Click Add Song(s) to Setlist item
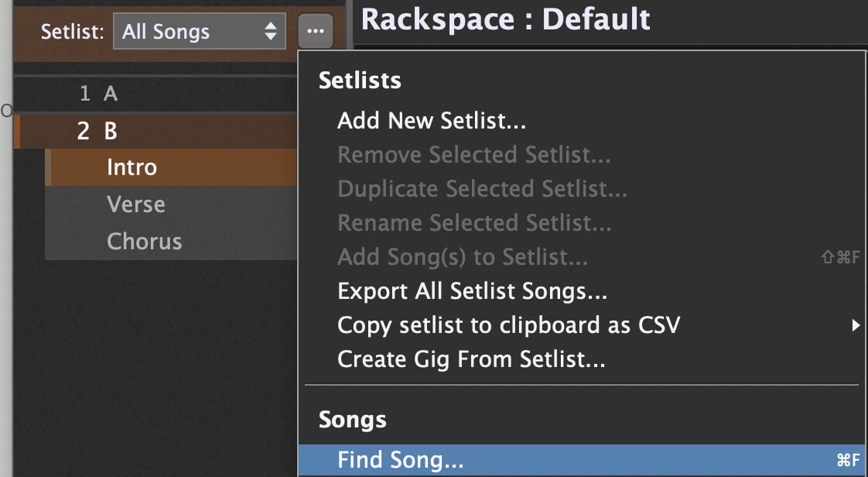The width and height of the screenshot is (868, 477). 462,257
